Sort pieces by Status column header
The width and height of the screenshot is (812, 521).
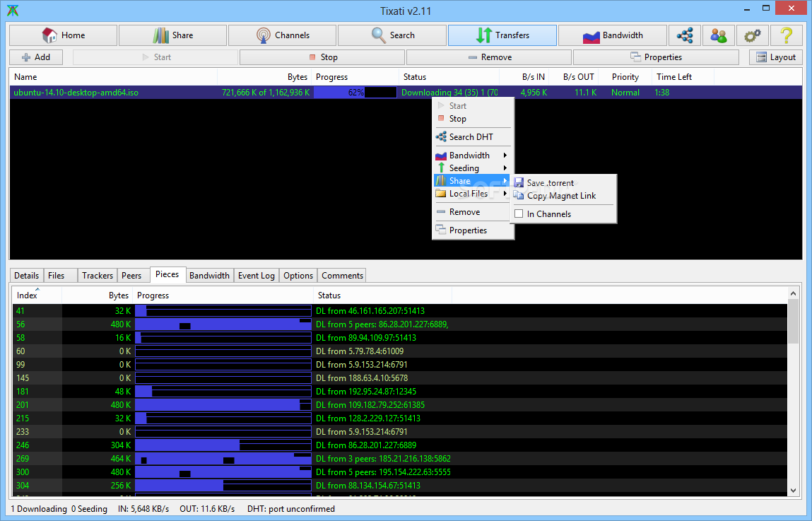click(383, 295)
